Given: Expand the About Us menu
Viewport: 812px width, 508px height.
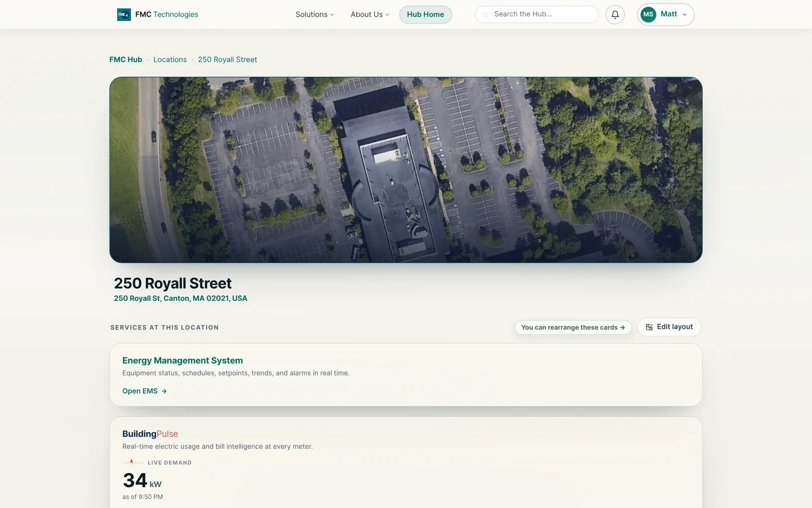Looking at the screenshot, I should click(370, 14).
